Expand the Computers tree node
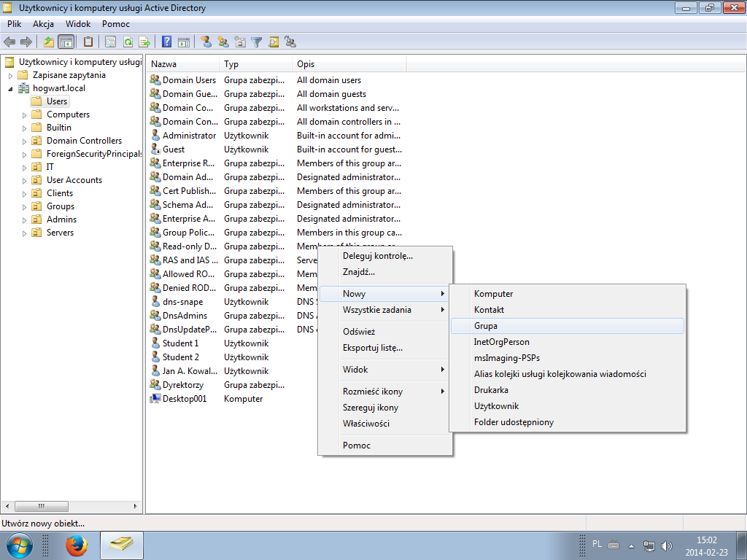Image resolution: width=747 pixels, height=560 pixels. 24,114
